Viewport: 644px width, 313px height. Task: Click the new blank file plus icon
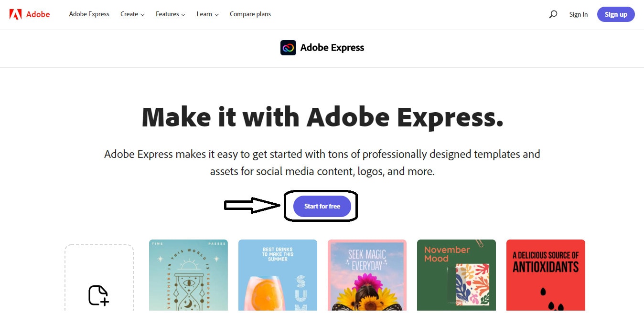click(98, 295)
